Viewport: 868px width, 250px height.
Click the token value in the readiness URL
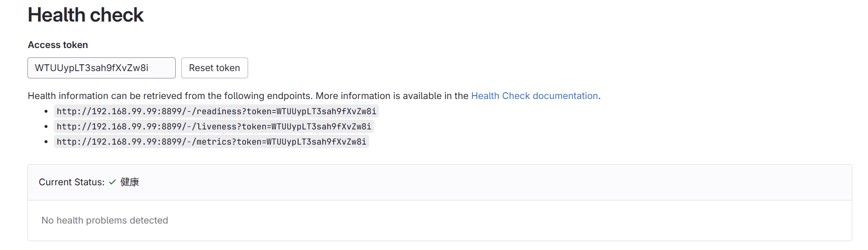(326, 112)
